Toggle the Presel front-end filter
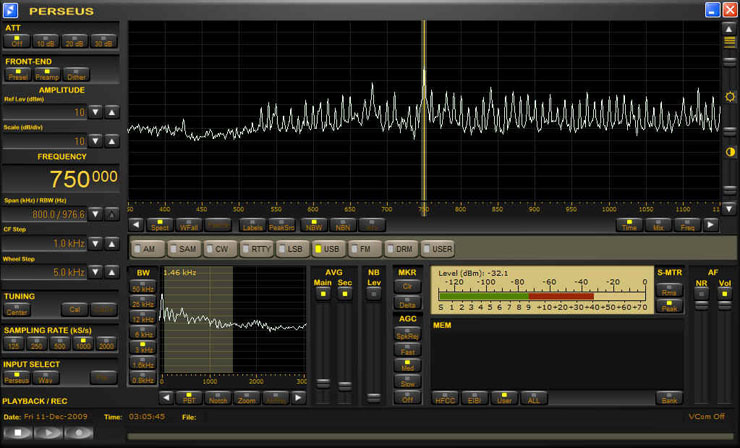The width and height of the screenshot is (740, 448). [18, 74]
